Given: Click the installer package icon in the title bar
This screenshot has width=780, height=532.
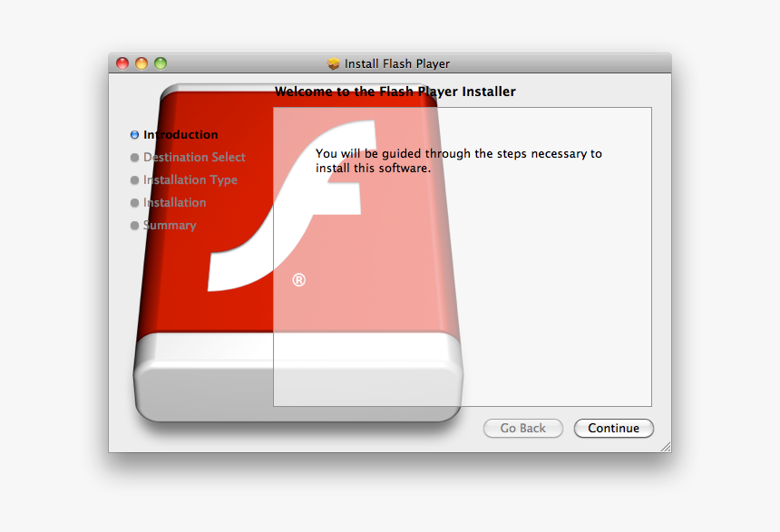Looking at the screenshot, I should click(332, 63).
